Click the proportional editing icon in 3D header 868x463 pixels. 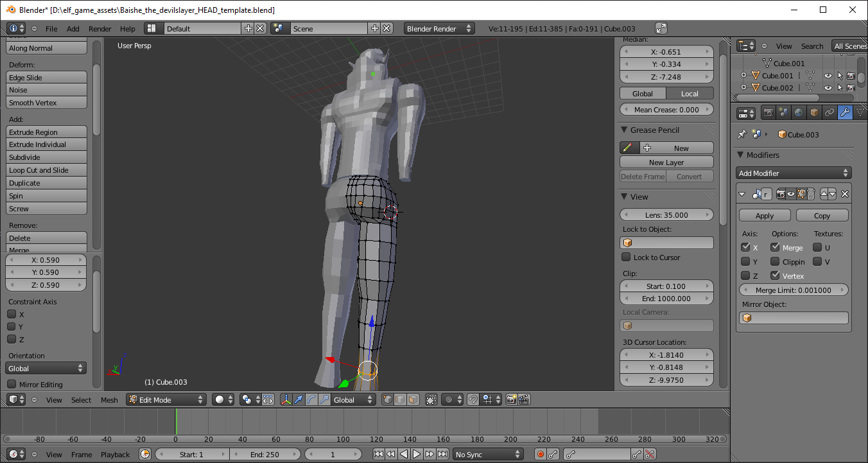click(x=449, y=399)
